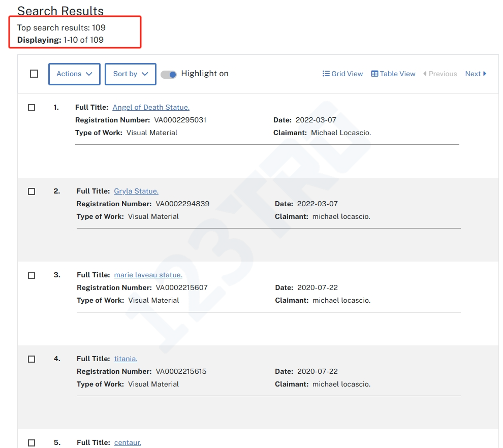The image size is (503, 448).
Task: Switch to Grid View
Action: coord(342,74)
